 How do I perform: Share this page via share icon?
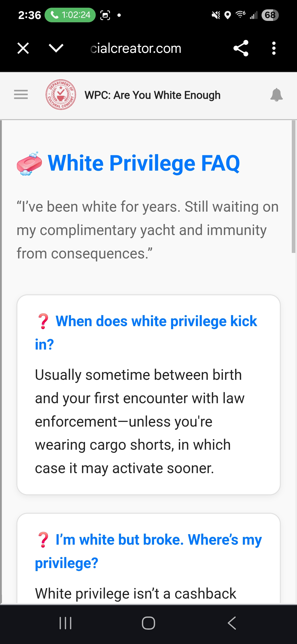click(241, 48)
